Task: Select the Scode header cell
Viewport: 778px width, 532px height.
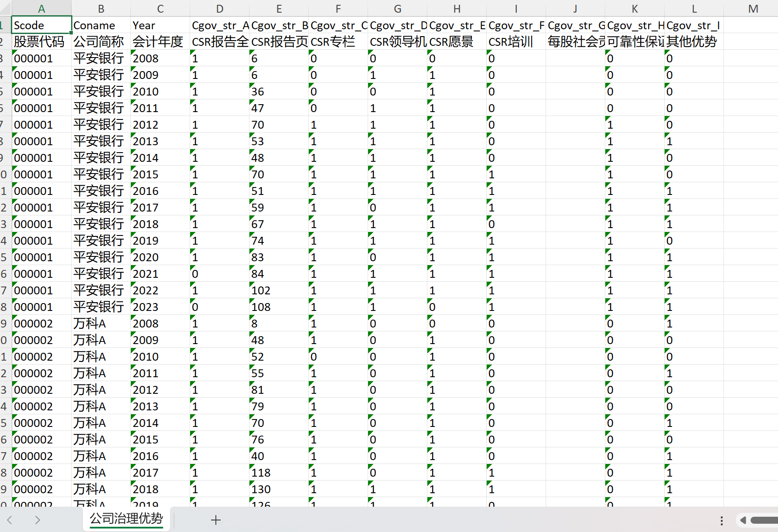Action: (x=41, y=25)
